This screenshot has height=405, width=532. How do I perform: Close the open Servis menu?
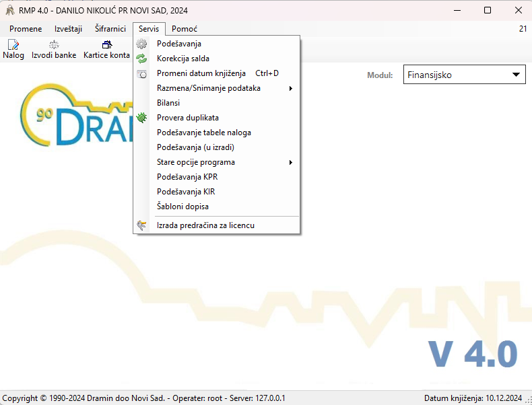[149, 29]
